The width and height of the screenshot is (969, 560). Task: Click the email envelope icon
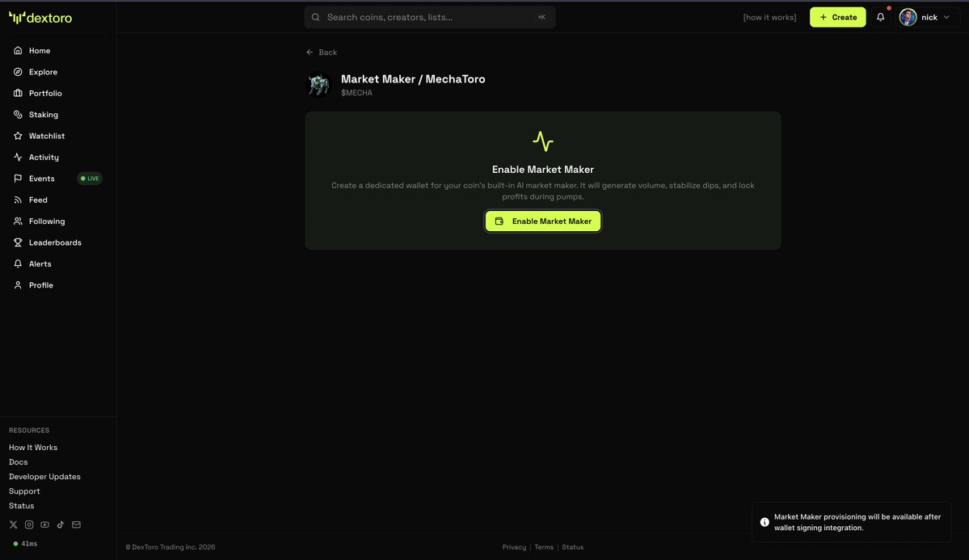pos(76,524)
